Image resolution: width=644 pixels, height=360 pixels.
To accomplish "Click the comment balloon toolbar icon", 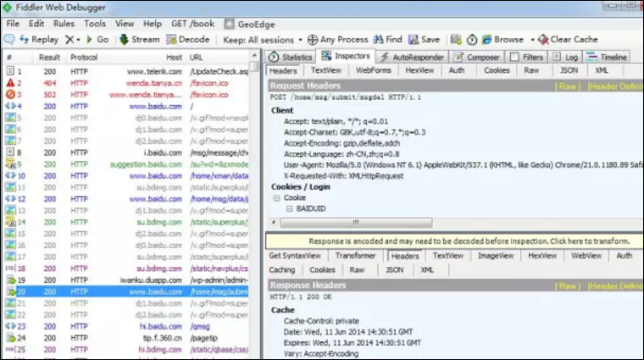I will (9, 40).
